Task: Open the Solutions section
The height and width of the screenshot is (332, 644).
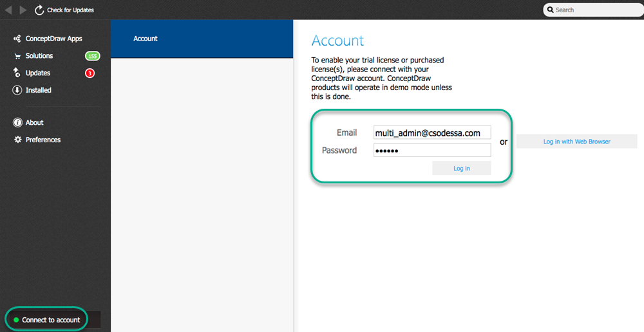Action: pyautogui.click(x=39, y=56)
